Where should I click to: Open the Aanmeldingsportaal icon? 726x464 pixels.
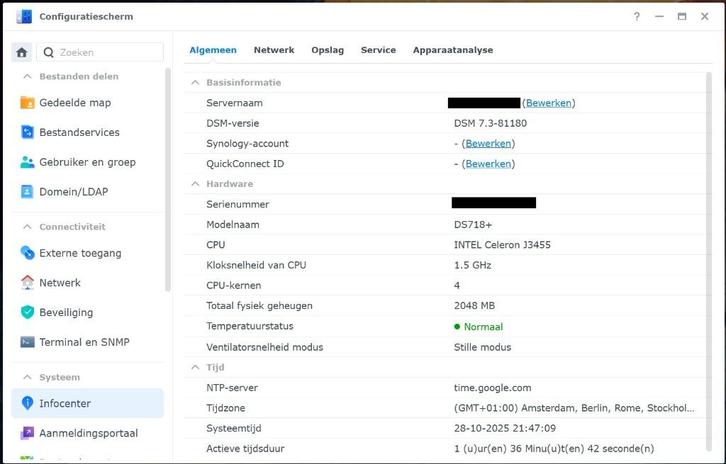(27, 433)
